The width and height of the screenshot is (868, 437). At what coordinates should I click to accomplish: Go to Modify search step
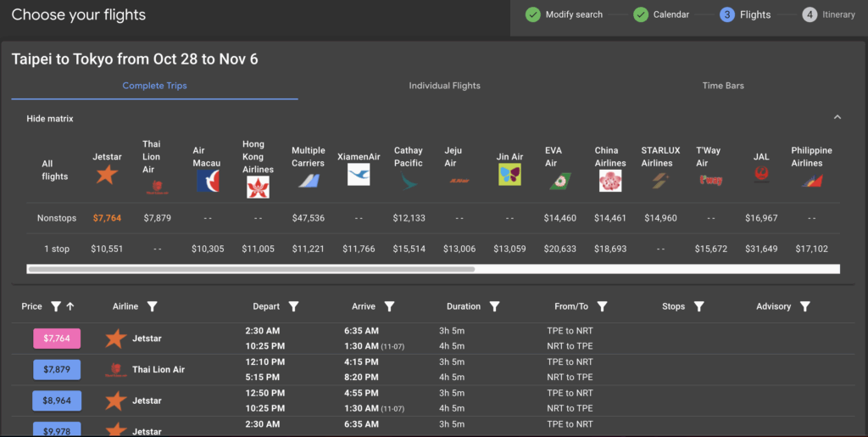pyautogui.click(x=565, y=14)
